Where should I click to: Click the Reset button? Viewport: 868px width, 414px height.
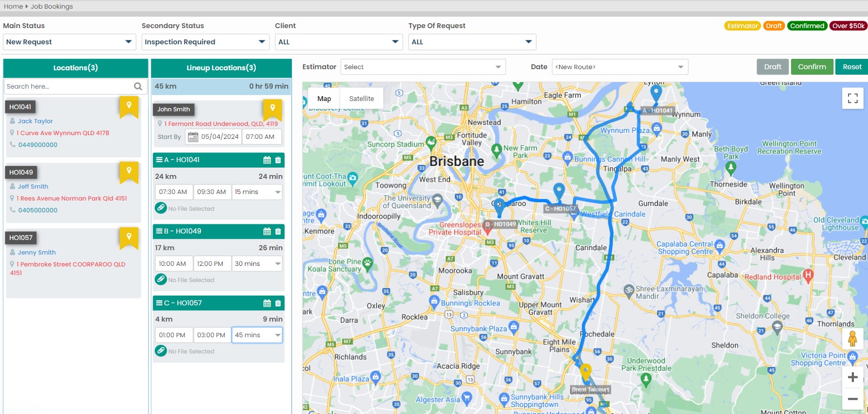[852, 67]
